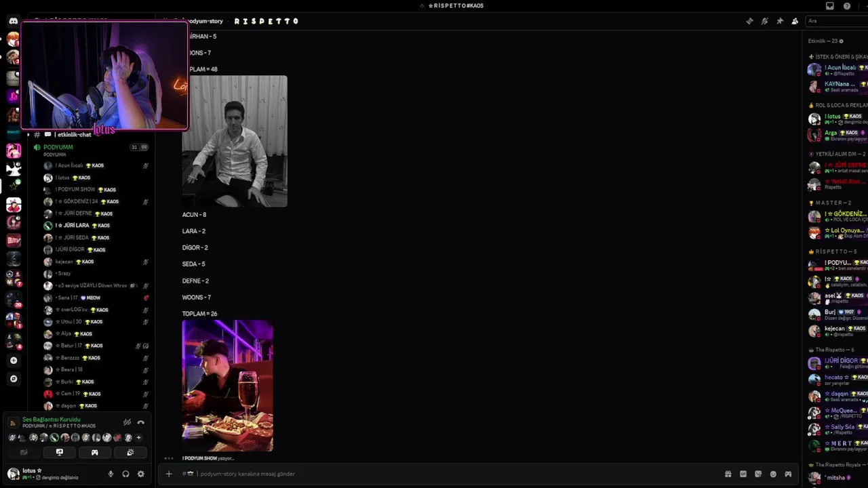Open the RİSPETTO label in channel header

coord(267,21)
